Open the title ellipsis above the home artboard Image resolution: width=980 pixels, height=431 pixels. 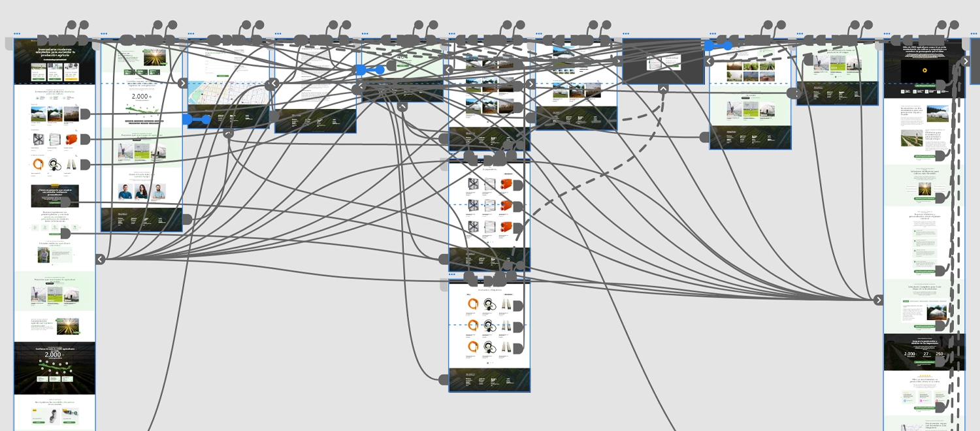pyautogui.click(x=17, y=34)
